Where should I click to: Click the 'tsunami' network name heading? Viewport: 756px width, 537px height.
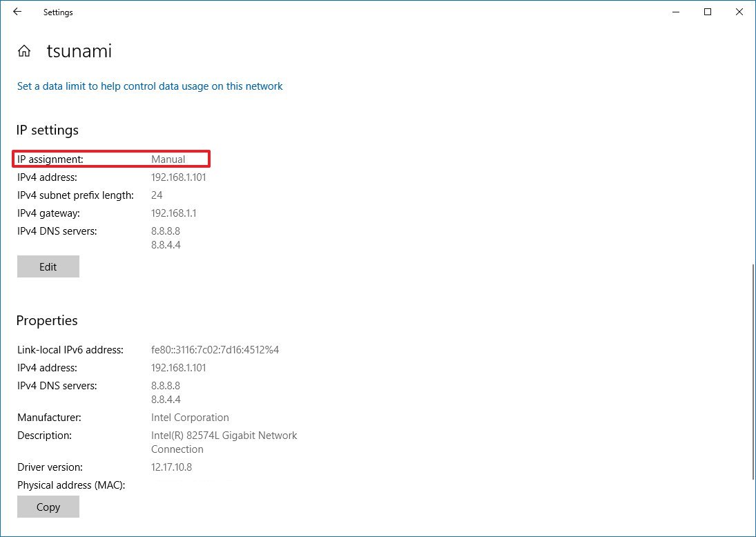tap(79, 51)
